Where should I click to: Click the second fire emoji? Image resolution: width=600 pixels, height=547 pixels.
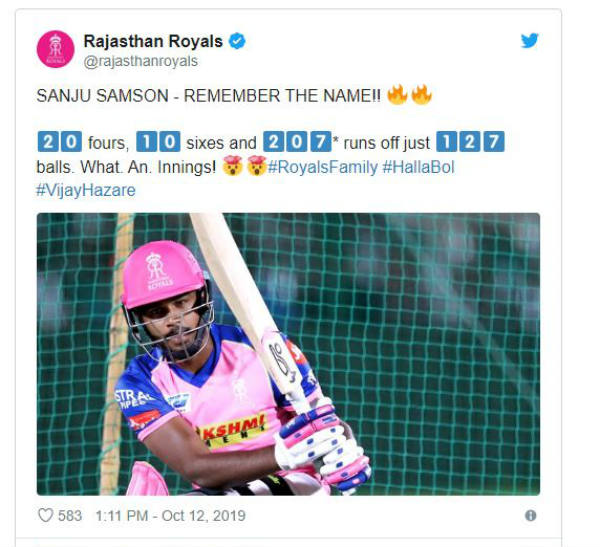tap(421, 95)
